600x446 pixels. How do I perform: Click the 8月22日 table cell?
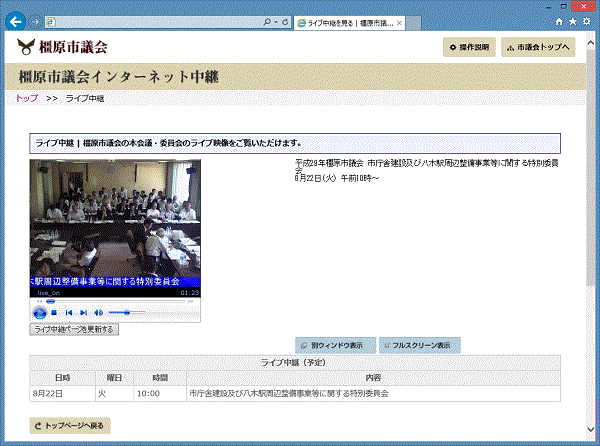(62, 394)
